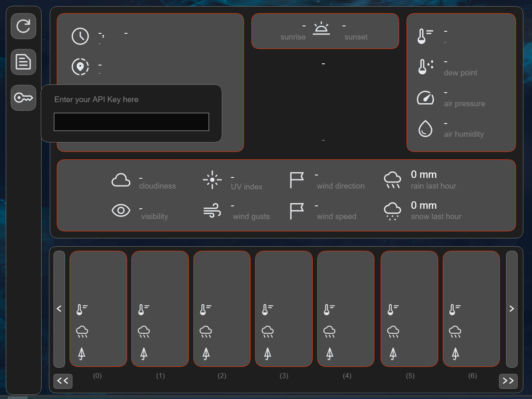
Task: Click the dew point thermometer icon
Action: click(425, 67)
